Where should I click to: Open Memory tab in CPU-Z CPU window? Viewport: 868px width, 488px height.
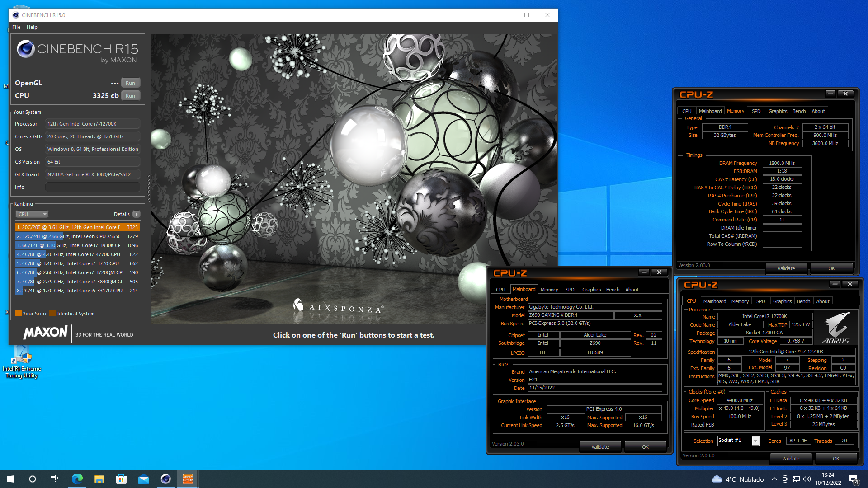tap(740, 301)
